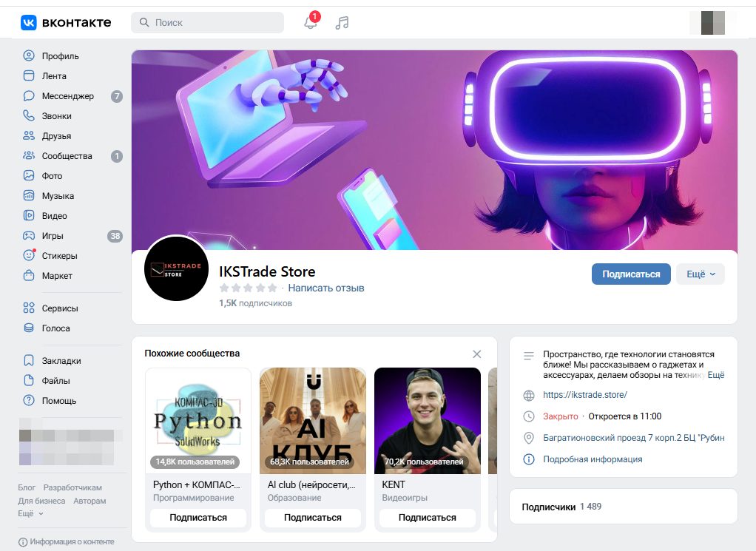Open the KENT community thumbnail

pyautogui.click(x=427, y=421)
